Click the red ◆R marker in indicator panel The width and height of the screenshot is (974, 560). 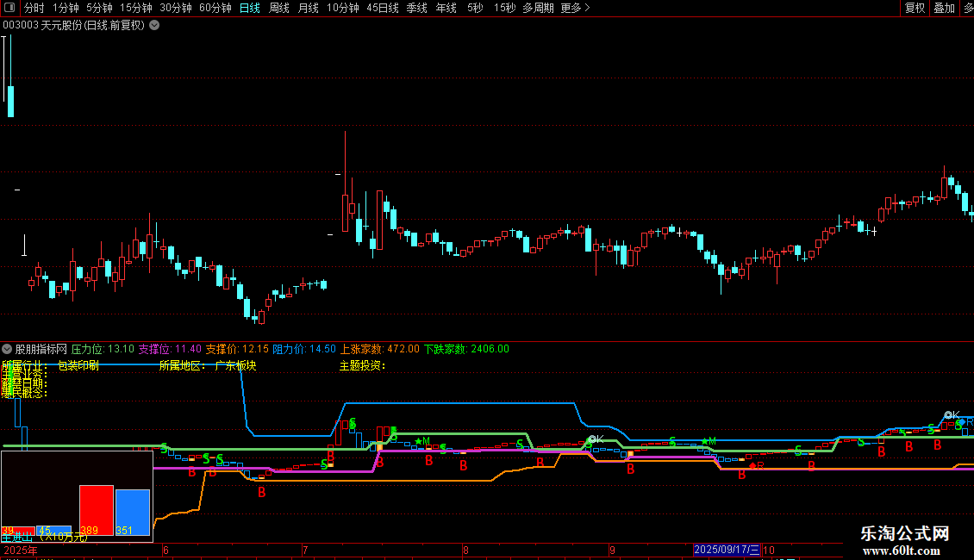(756, 465)
